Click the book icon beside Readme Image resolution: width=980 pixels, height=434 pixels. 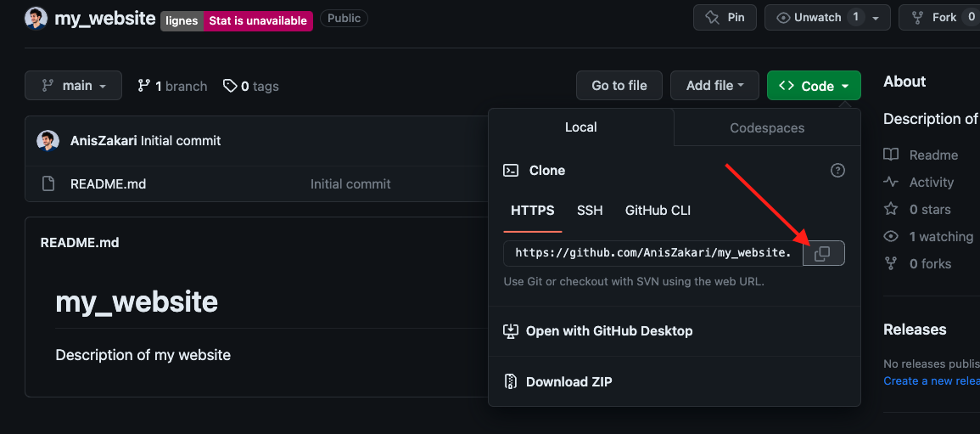pyautogui.click(x=891, y=155)
